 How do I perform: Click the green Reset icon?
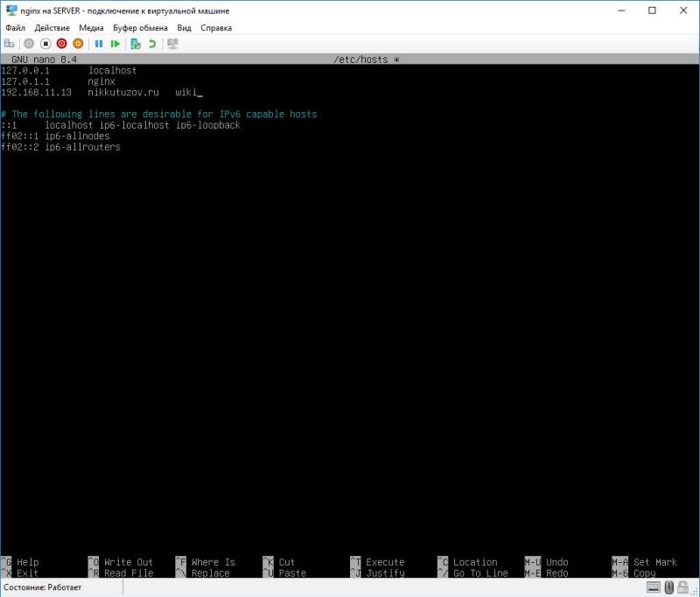[115, 44]
